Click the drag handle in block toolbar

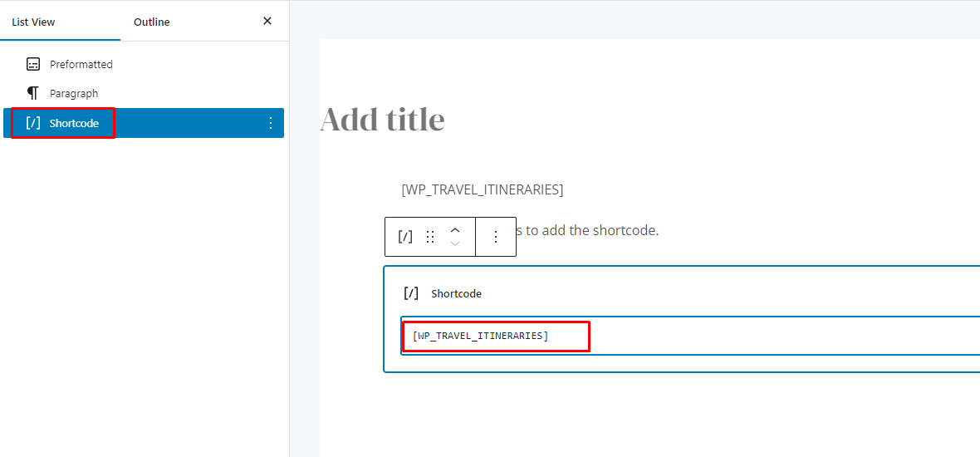(430, 236)
